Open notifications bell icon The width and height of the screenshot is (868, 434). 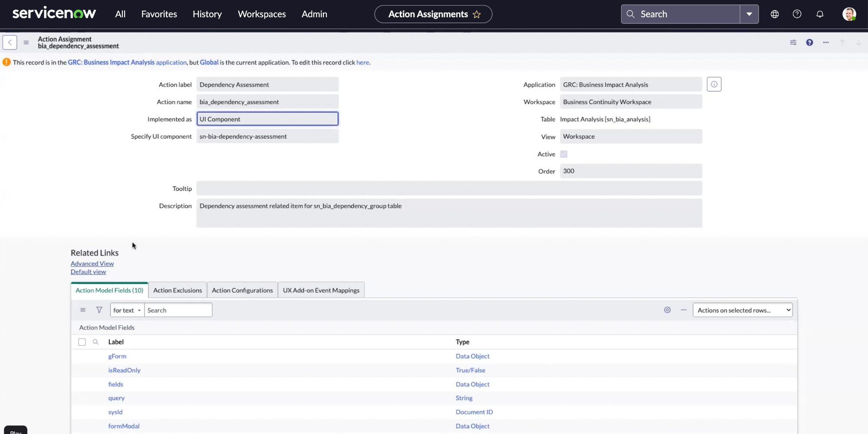click(x=820, y=14)
